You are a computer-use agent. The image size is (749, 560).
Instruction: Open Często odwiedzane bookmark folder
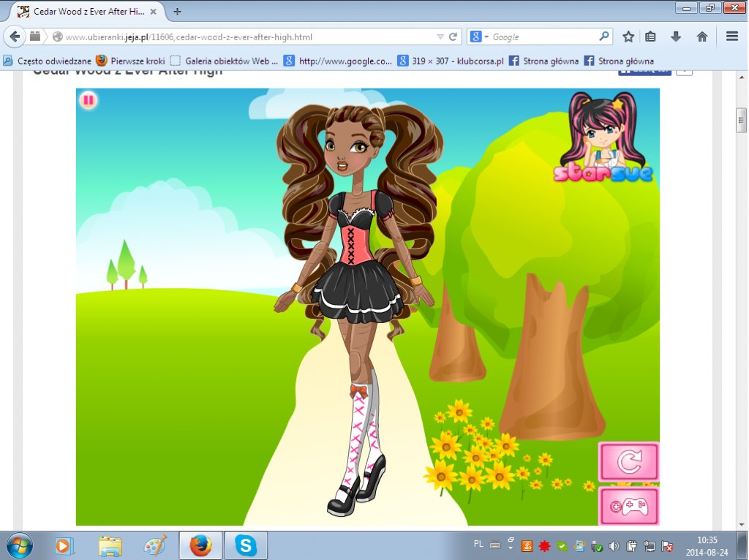pyautogui.click(x=48, y=61)
